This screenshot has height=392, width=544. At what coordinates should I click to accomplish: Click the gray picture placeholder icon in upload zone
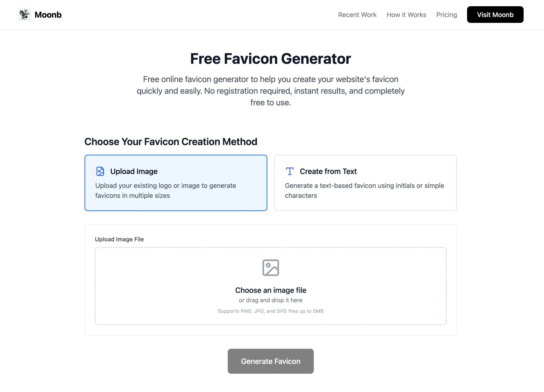(270, 267)
